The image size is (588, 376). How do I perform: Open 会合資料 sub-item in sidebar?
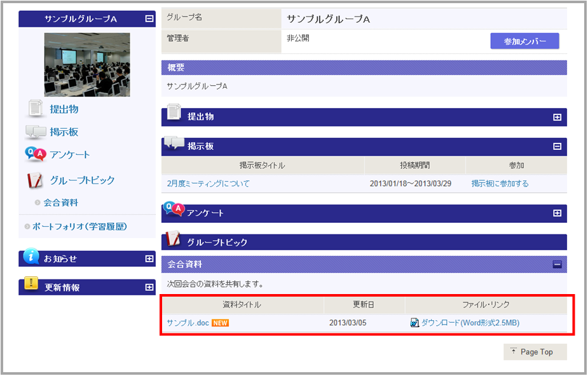pyautogui.click(x=61, y=203)
